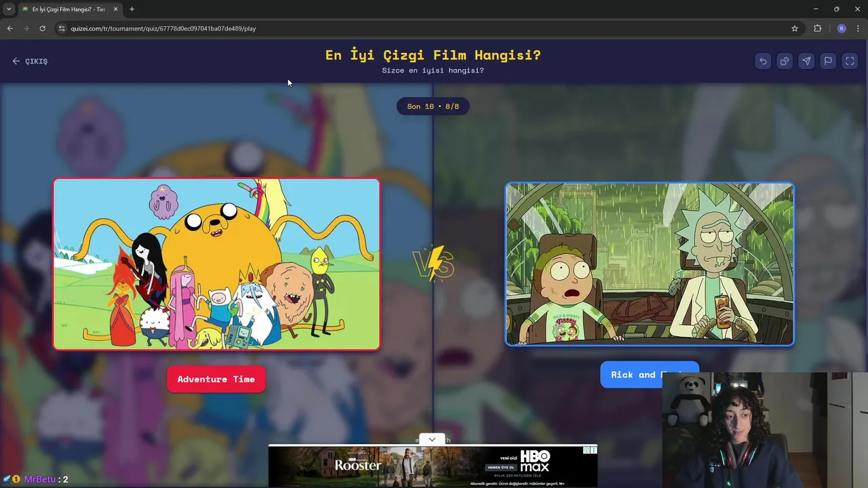
Task: Undo the last pick with the back-arrow icon
Action: (x=763, y=61)
